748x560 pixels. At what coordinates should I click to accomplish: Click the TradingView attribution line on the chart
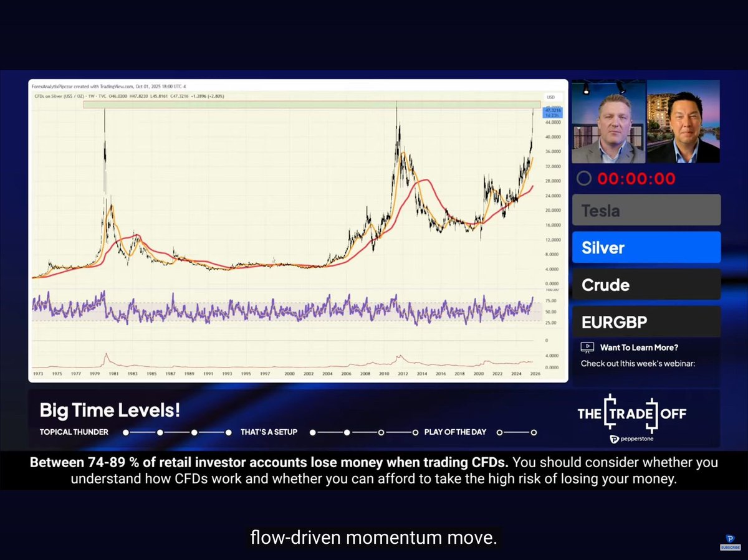tap(108, 87)
